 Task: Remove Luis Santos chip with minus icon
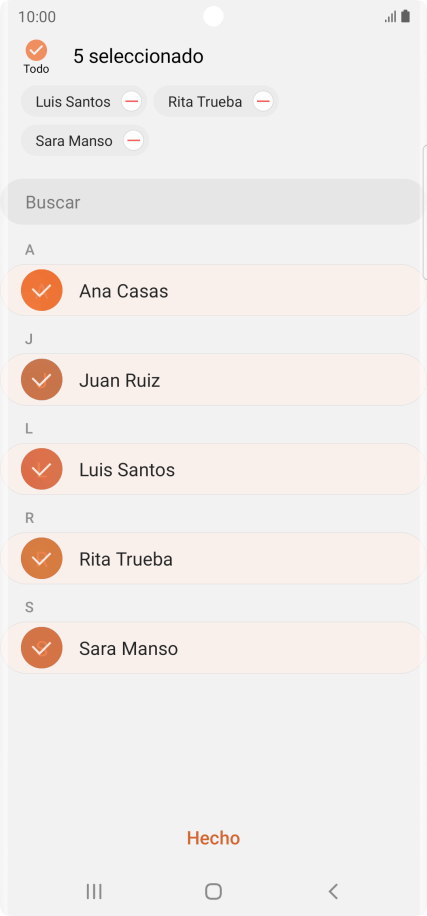click(132, 101)
